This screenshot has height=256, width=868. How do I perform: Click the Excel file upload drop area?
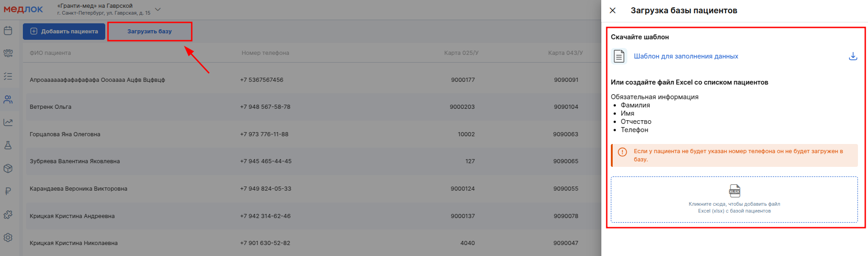pos(734,200)
